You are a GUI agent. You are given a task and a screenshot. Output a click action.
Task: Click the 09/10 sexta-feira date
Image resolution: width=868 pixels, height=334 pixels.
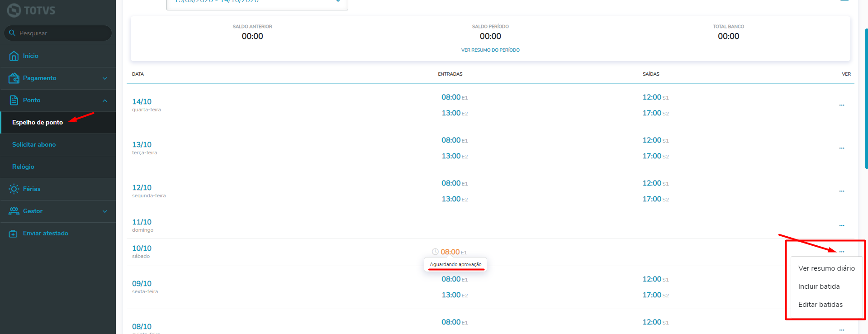(x=145, y=287)
